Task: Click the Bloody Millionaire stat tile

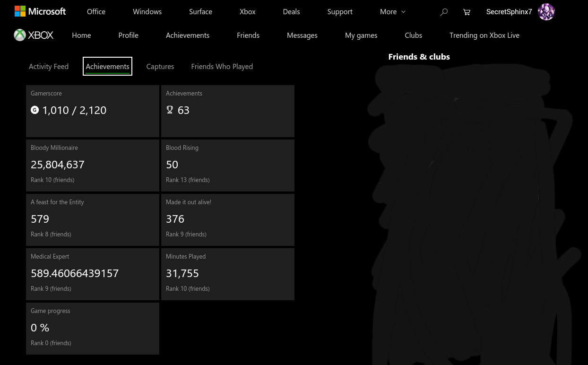Action: pos(93,165)
